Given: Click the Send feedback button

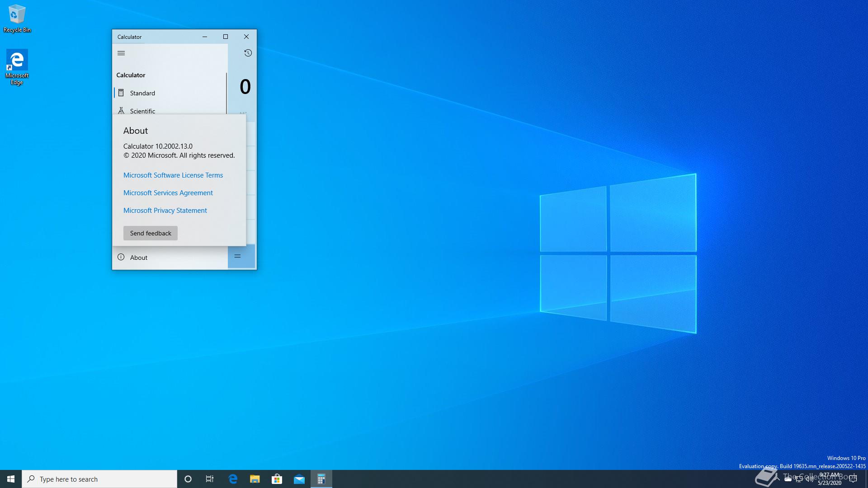Looking at the screenshot, I should coord(151,233).
